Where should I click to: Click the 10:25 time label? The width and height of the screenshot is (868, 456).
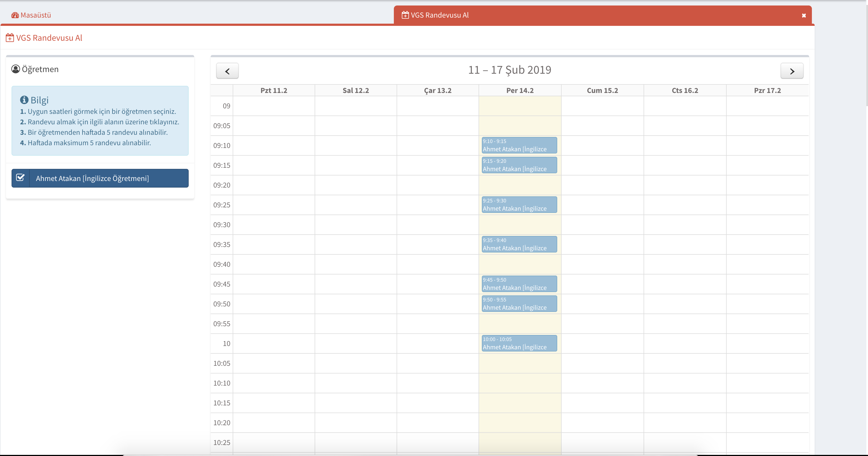tap(222, 443)
